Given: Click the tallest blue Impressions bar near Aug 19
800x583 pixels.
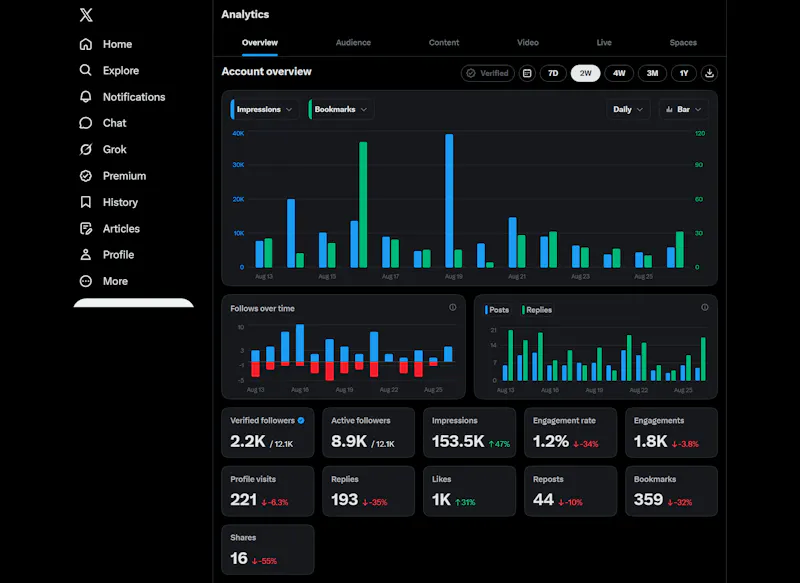Looking at the screenshot, I should click(x=449, y=200).
